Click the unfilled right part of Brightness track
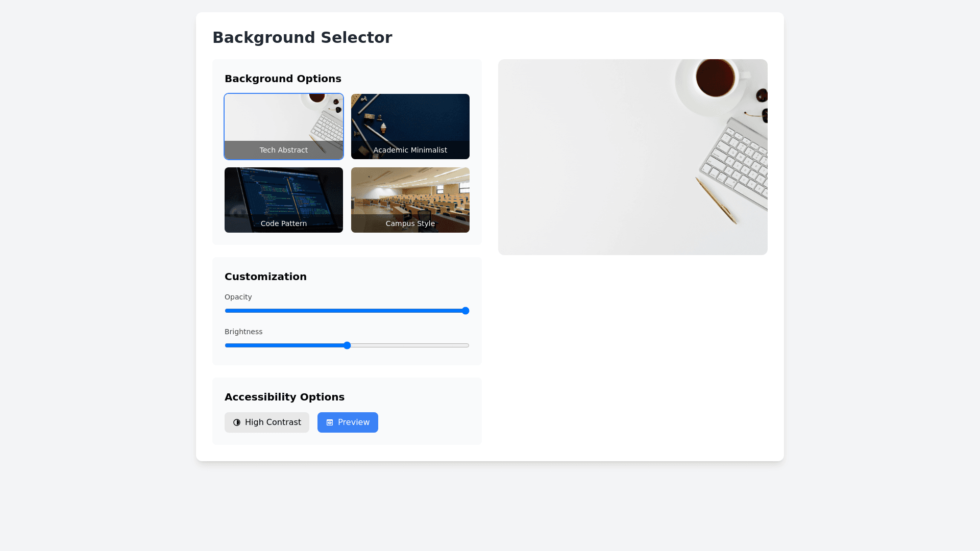This screenshot has height=551, width=980. click(x=408, y=345)
